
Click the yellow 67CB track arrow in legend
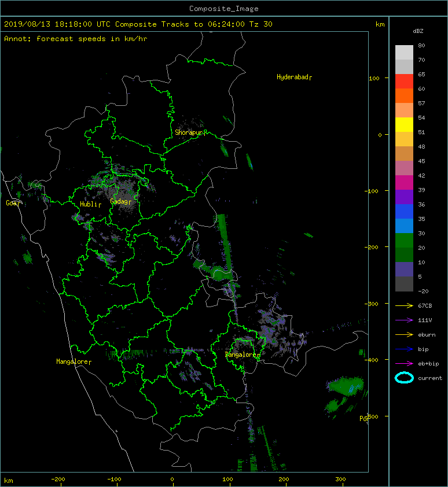point(404,306)
